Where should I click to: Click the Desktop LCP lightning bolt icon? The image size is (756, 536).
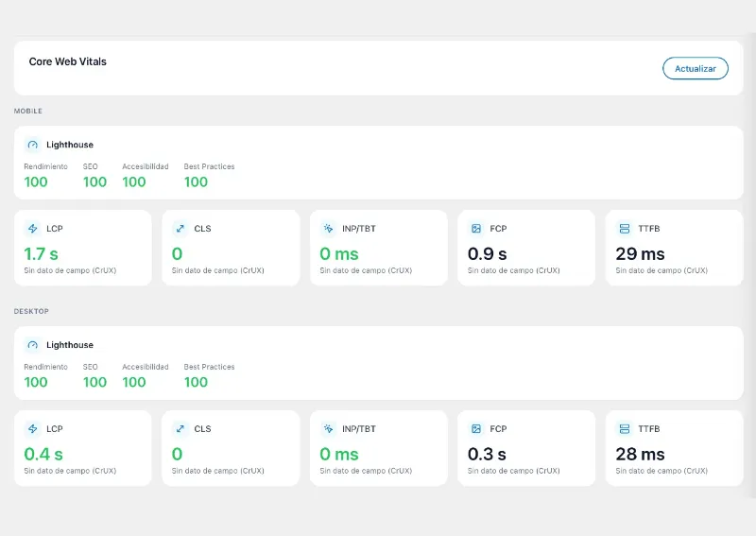32,429
